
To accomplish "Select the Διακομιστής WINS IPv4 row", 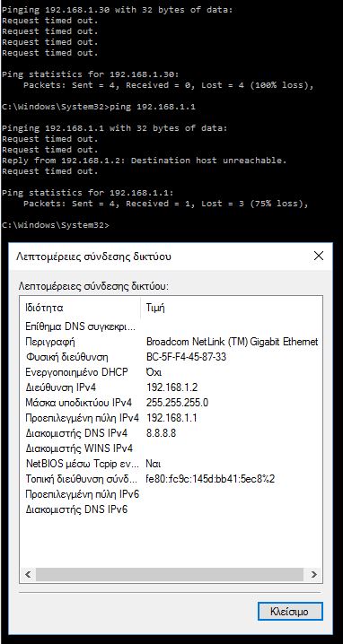I will [171, 448].
